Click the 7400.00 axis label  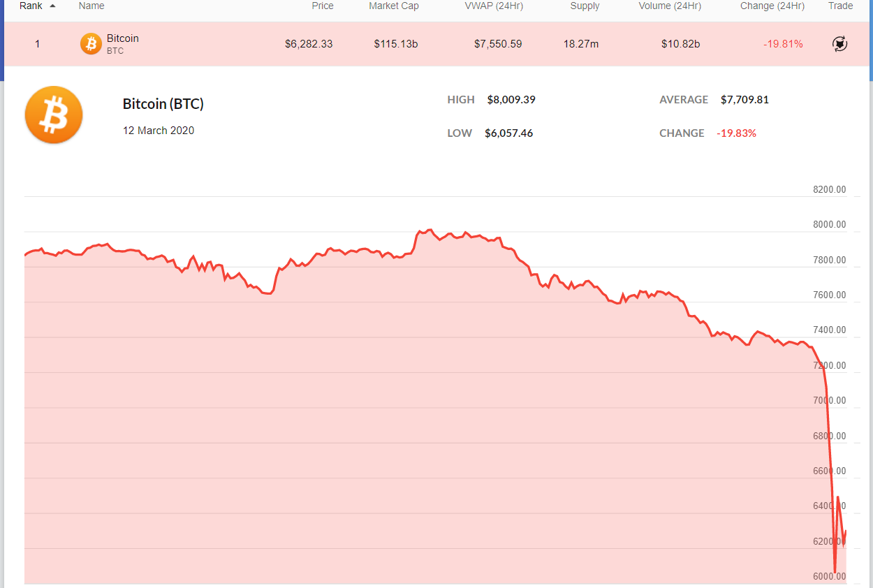click(x=830, y=330)
